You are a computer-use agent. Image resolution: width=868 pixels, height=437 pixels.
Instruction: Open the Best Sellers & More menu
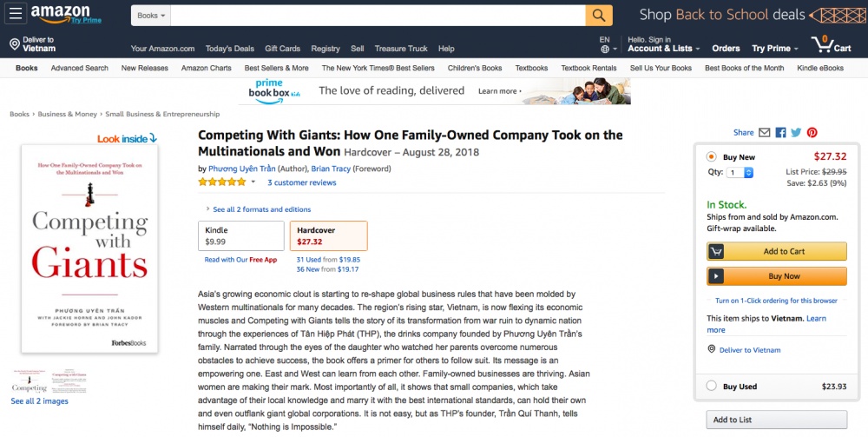(x=276, y=68)
